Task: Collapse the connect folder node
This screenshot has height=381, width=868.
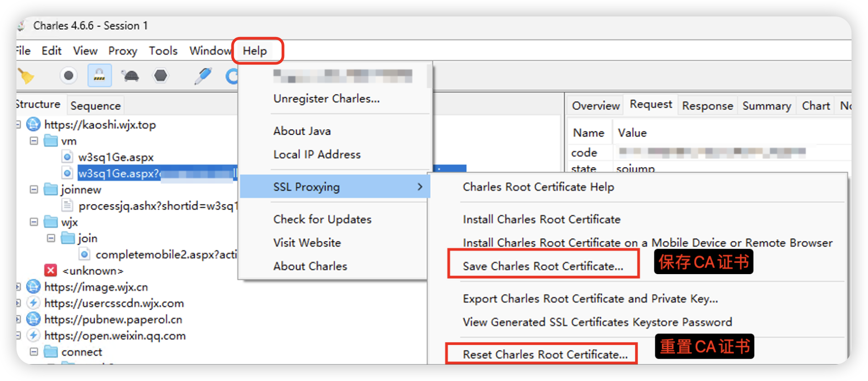Action: click(x=34, y=352)
